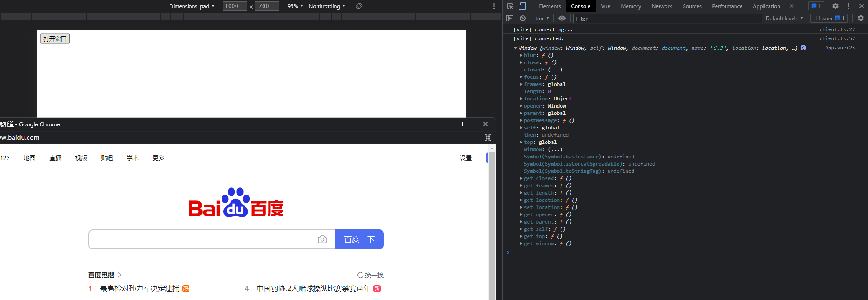The image size is (868, 300).
Task: Open console settings gear icon
Action: pos(861,19)
